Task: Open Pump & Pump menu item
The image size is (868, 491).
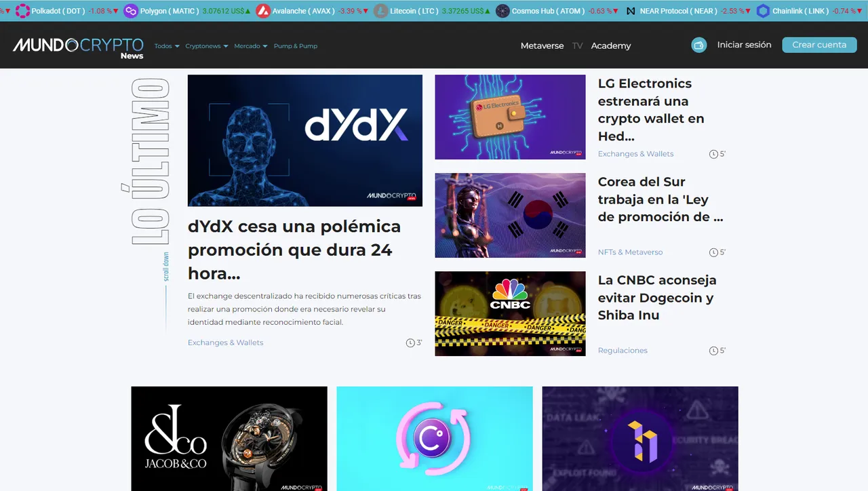Action: 296,46
